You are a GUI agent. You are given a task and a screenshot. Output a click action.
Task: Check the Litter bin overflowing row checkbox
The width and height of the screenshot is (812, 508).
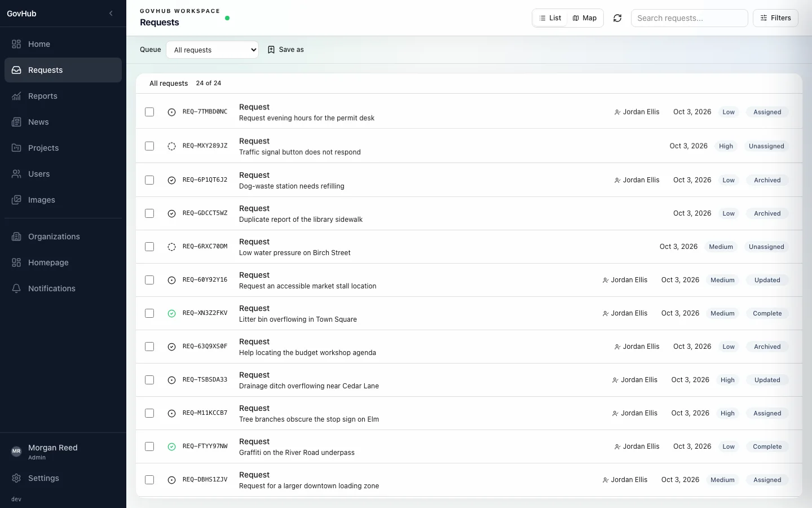[x=149, y=313]
